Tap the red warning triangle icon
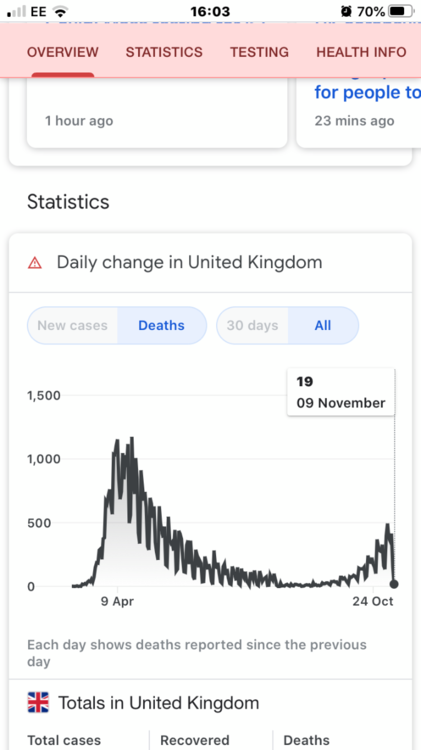421x750 pixels. pos(35,263)
